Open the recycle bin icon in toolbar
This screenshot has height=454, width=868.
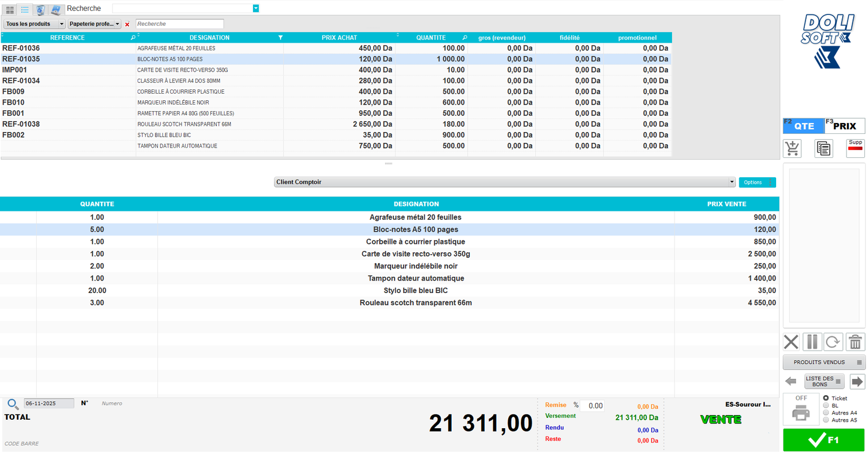click(x=40, y=10)
